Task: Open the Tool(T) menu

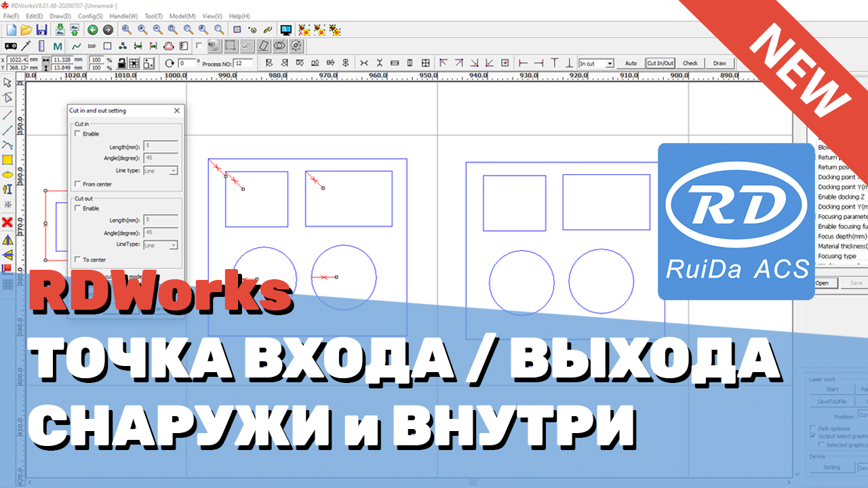Action: point(154,16)
